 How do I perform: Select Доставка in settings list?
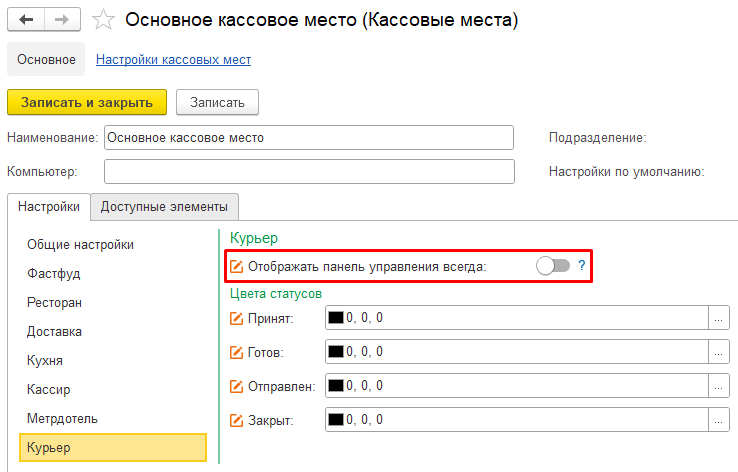[54, 331]
